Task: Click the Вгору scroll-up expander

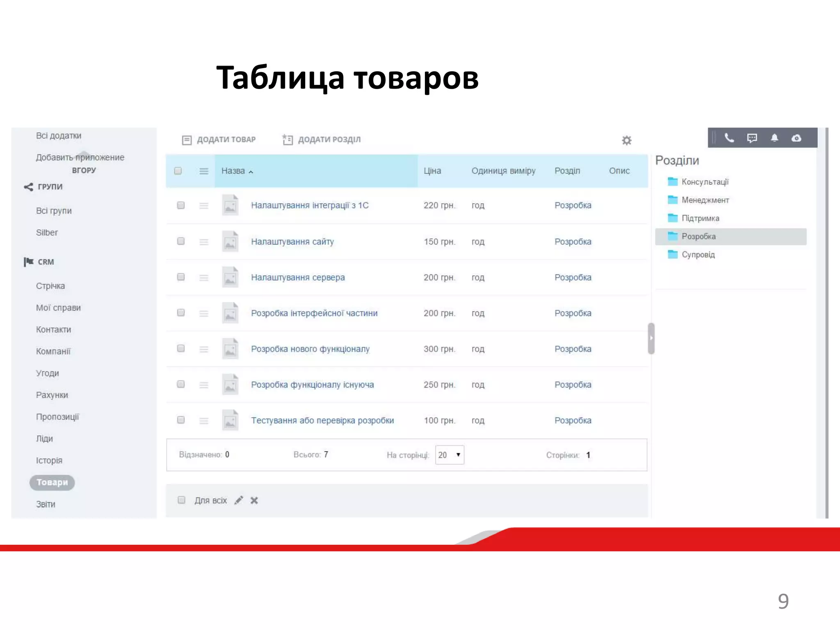Action: click(84, 170)
